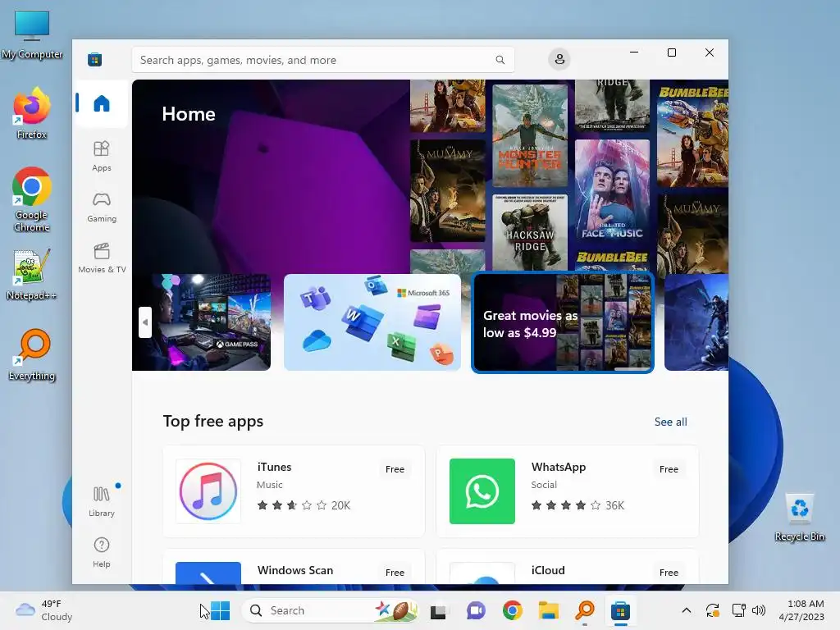Image resolution: width=840 pixels, height=630 pixels.
Task: Open the My Computer desktop icon
Action: tap(32, 35)
